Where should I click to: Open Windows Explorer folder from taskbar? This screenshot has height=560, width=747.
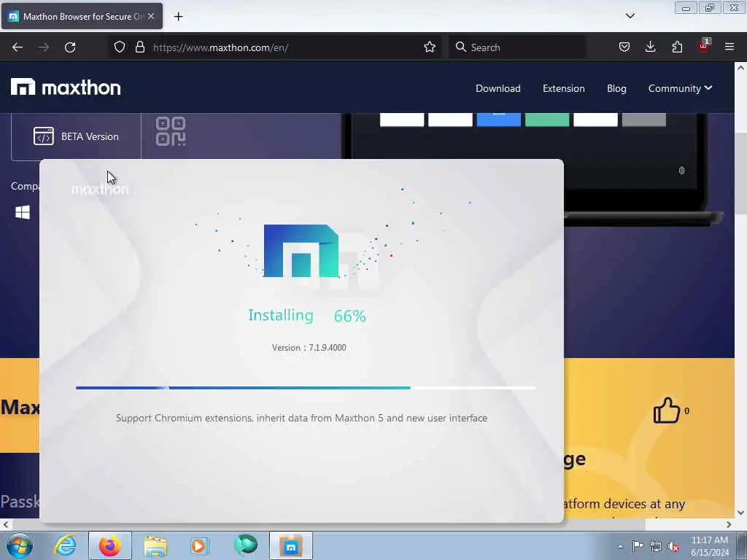(x=155, y=545)
